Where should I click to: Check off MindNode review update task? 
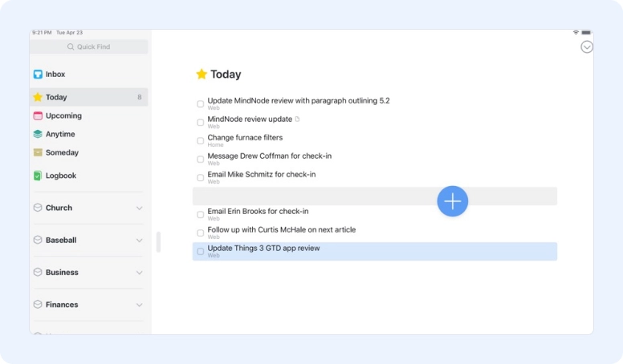point(201,122)
